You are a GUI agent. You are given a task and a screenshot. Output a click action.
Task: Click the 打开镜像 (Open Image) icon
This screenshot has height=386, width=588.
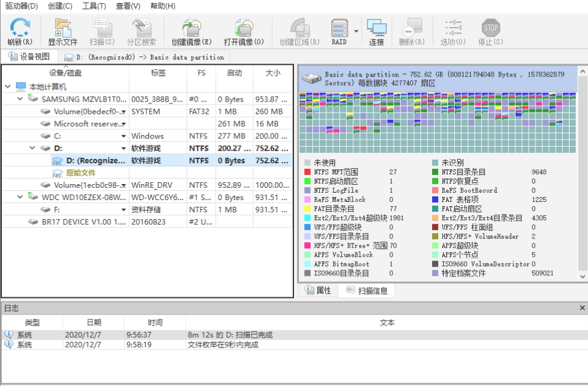[x=243, y=28]
